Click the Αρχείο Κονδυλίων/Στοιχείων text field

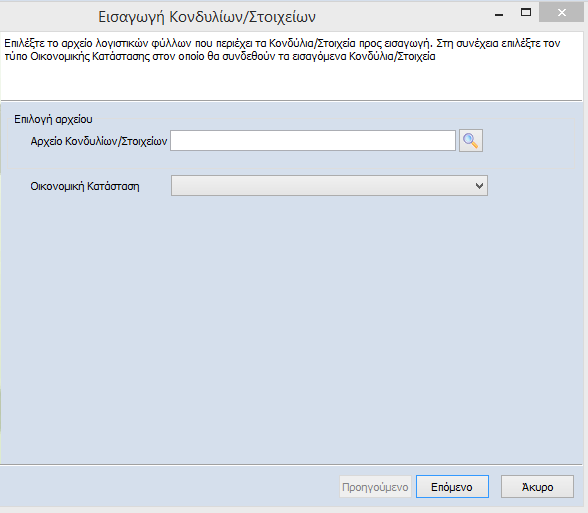pyautogui.click(x=313, y=141)
